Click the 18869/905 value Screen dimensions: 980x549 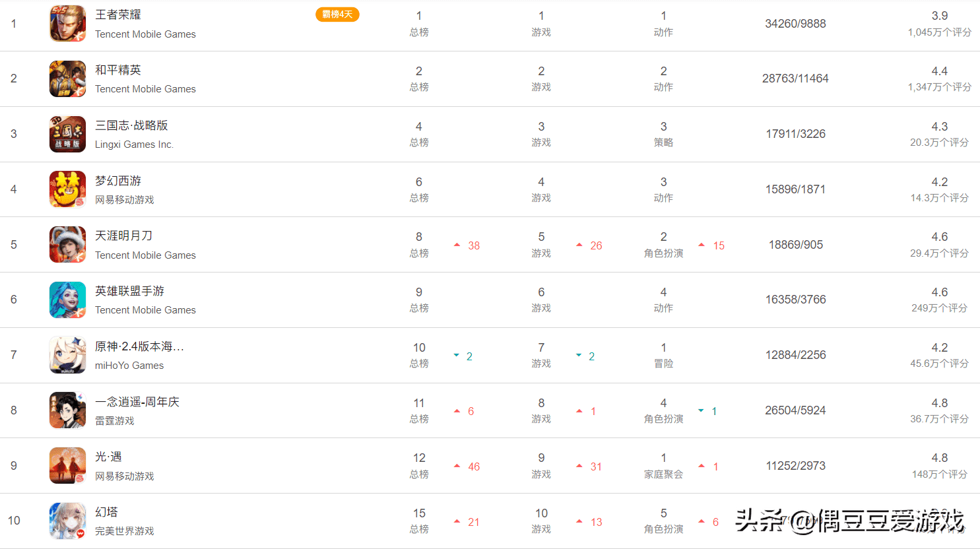click(795, 245)
